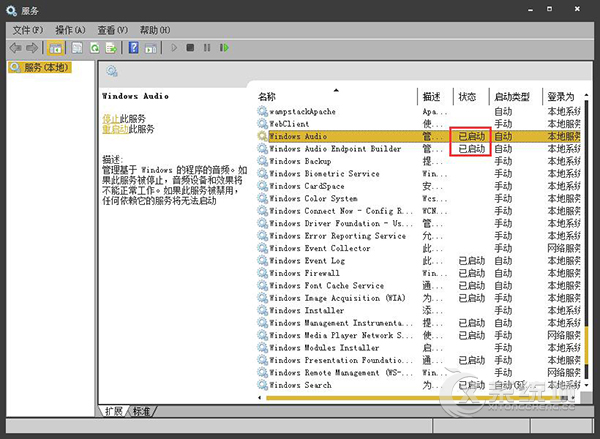Select the Windows Search service
600x439 pixels.
tap(419, 385)
